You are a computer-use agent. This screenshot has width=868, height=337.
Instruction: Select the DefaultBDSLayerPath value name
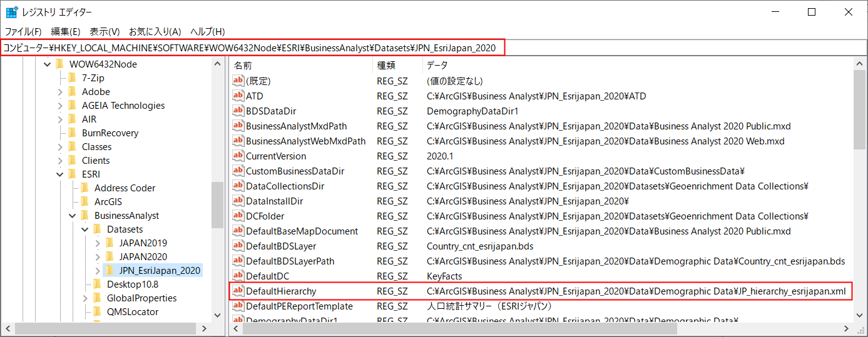point(290,261)
